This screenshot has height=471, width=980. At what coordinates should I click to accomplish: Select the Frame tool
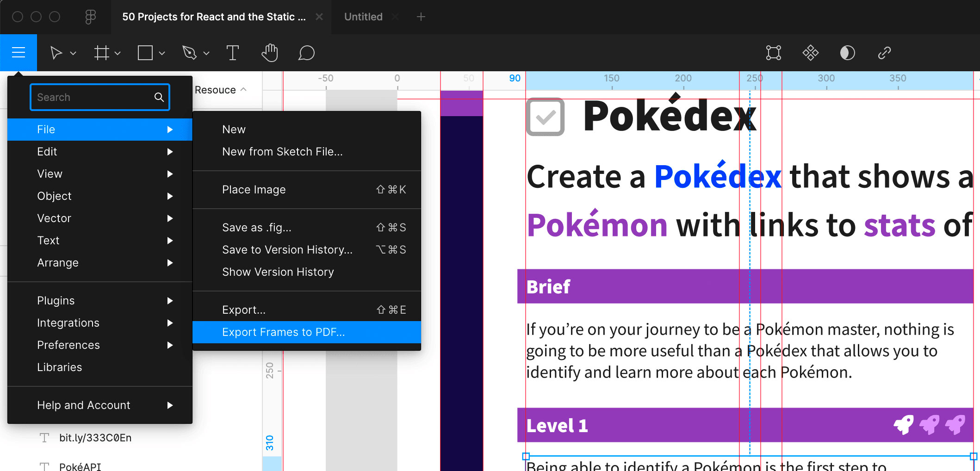pos(101,53)
